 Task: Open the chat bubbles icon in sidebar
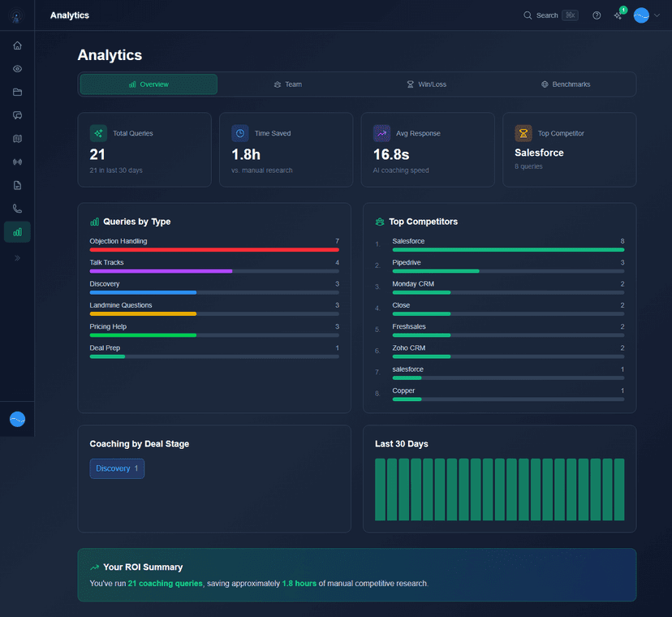coord(16,115)
